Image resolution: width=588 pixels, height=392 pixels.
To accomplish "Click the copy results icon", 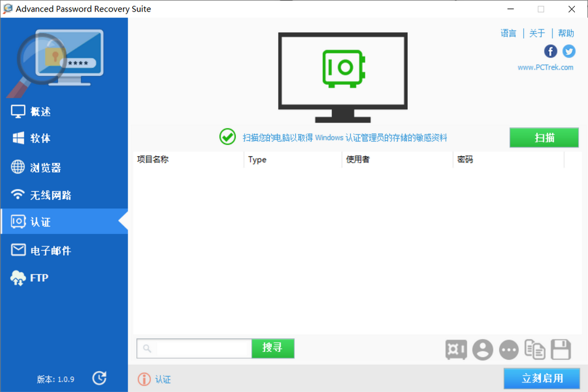I will (535, 350).
